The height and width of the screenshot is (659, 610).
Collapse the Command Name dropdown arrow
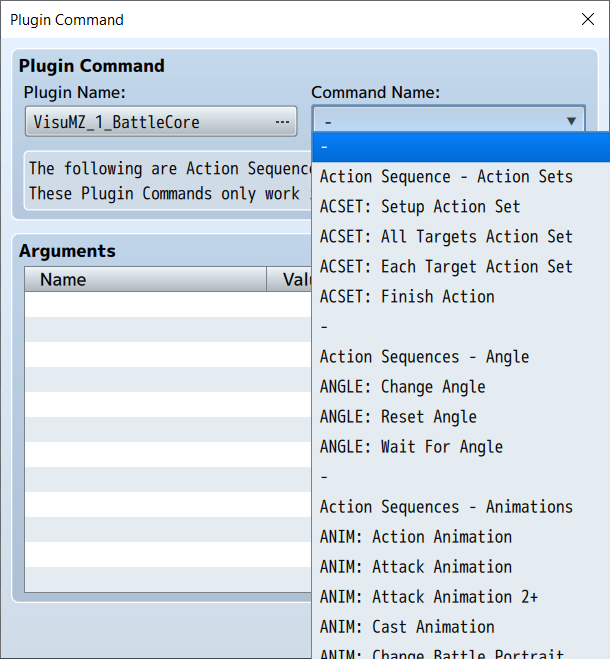[x=571, y=121]
